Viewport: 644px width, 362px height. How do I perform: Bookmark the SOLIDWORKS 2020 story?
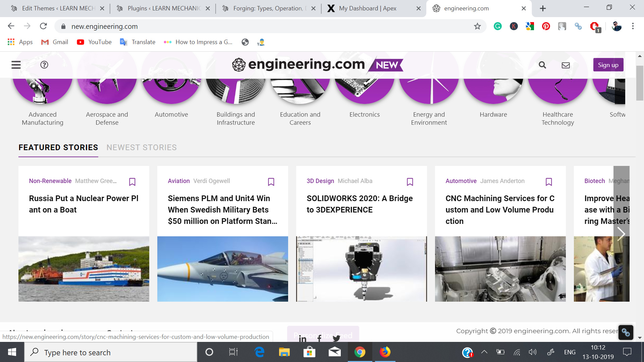tap(410, 182)
